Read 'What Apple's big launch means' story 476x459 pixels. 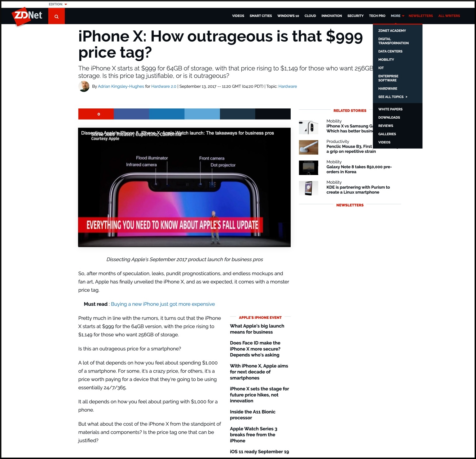257,329
